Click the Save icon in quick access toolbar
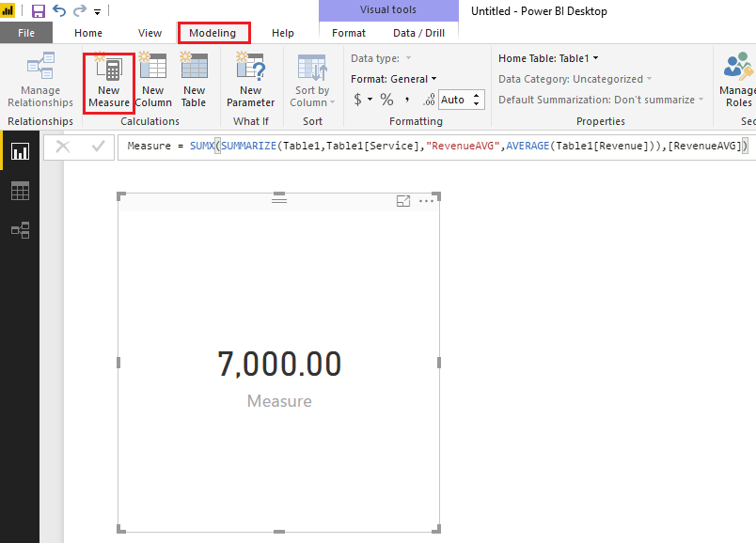This screenshot has width=756, height=543. click(39, 10)
